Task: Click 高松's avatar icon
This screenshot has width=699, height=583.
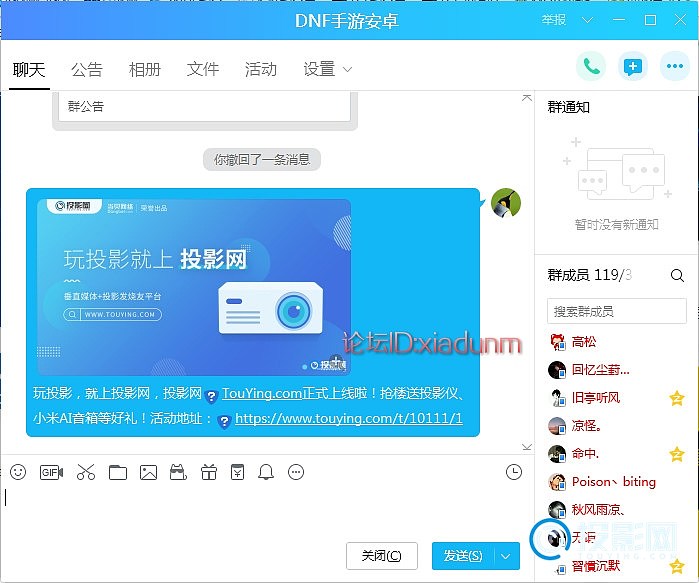Action: (557, 342)
